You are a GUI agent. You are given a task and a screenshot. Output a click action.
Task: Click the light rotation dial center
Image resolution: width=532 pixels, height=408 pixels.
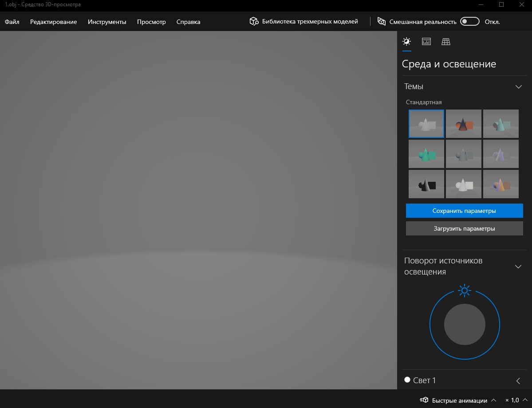[465, 325]
